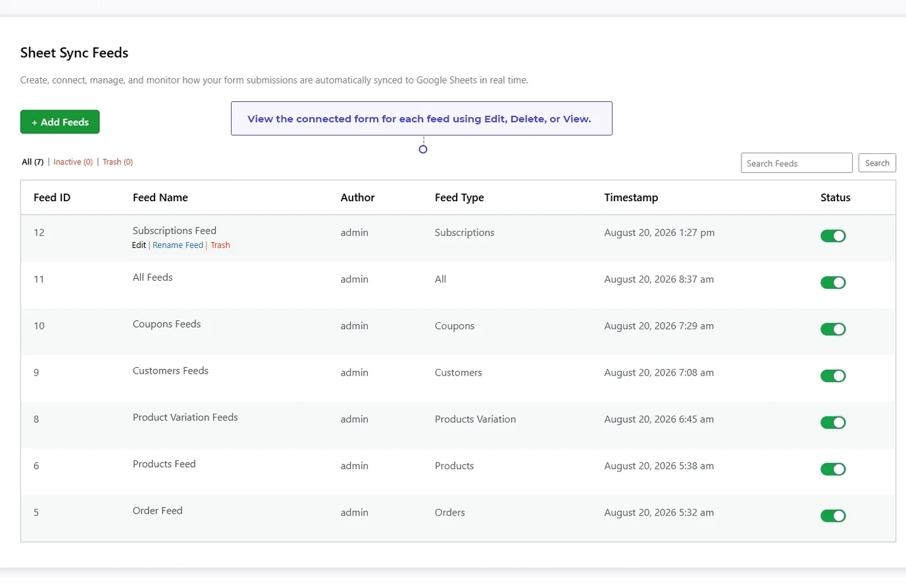Select feed ID 12 cell
This screenshot has width=906, height=588.
[39, 233]
